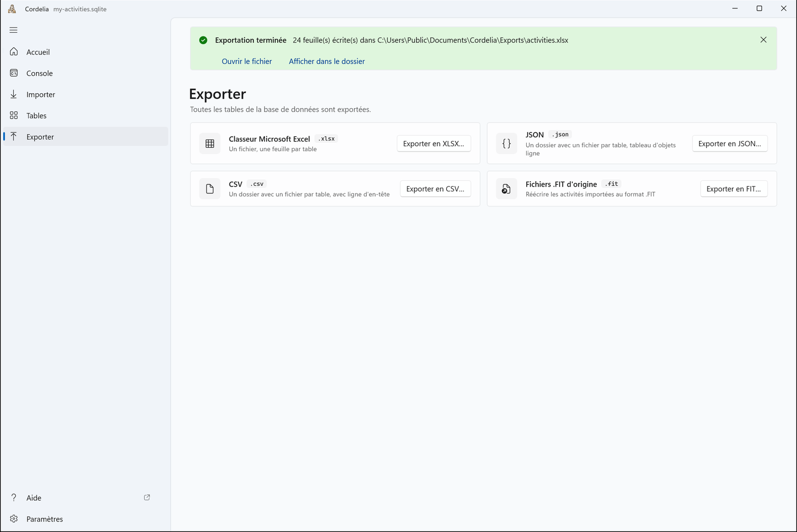Click the Exporter en JSON button
Image resolution: width=797 pixels, height=532 pixels.
tap(730, 144)
